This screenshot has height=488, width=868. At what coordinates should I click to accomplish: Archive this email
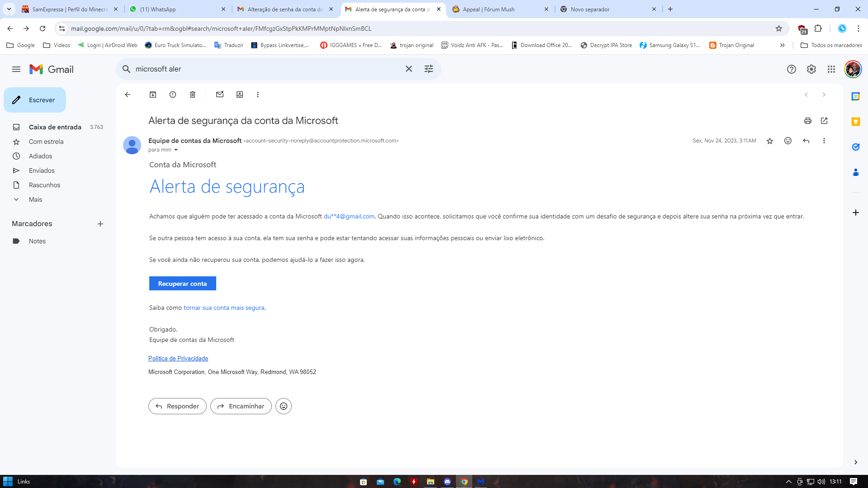pyautogui.click(x=153, y=95)
